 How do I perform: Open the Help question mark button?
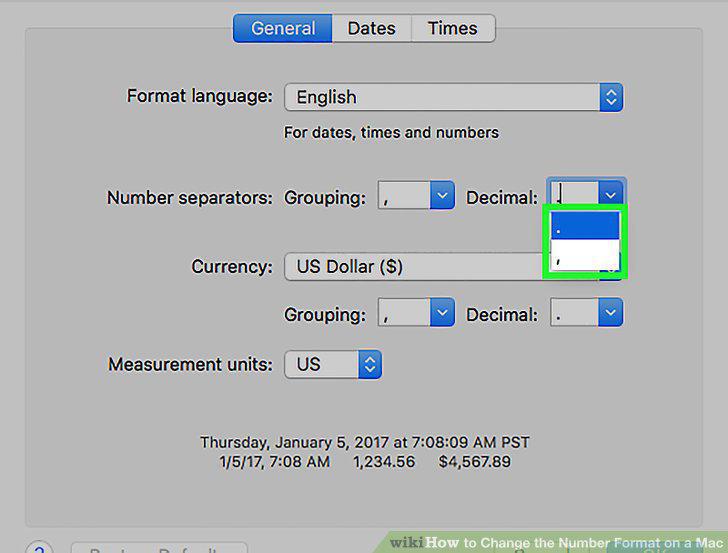click(x=39, y=548)
